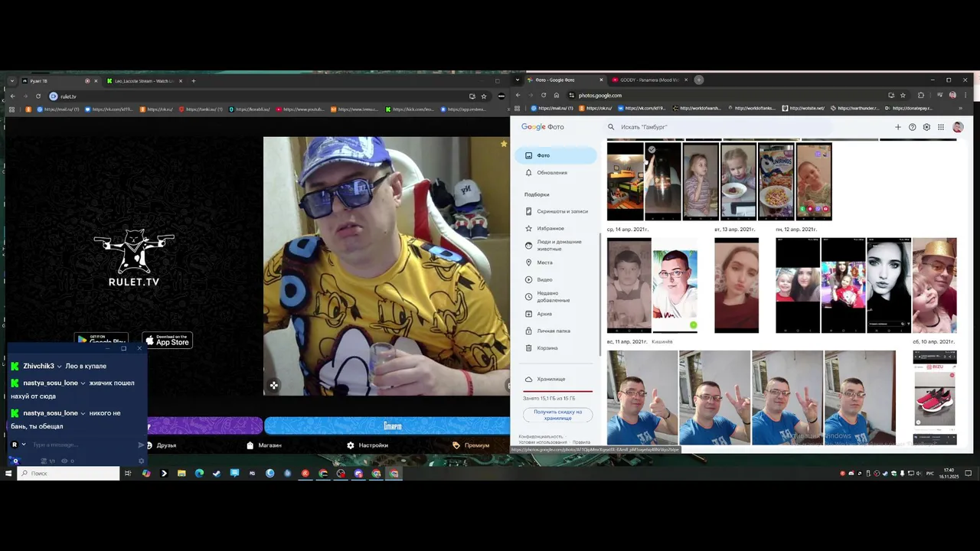Expand the R identity dropdown in chat

click(x=24, y=445)
